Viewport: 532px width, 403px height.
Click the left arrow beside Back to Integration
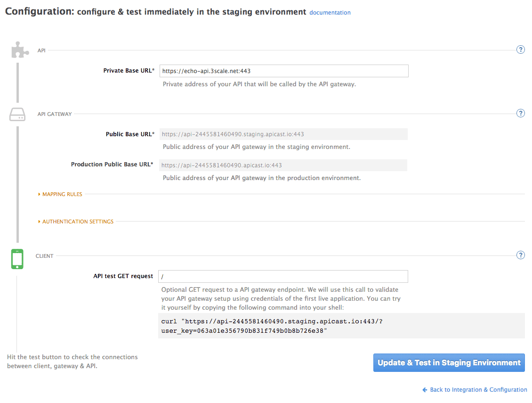tap(425, 390)
